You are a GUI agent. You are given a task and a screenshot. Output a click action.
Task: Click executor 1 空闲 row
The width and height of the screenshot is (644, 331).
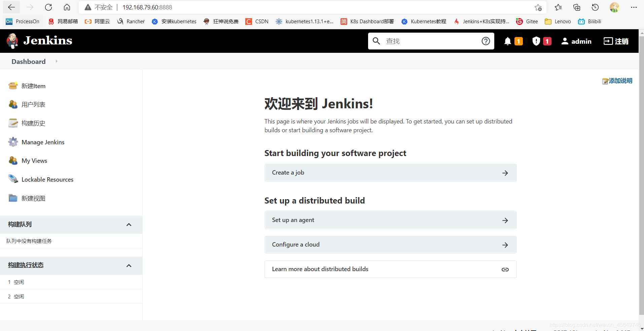(x=71, y=282)
